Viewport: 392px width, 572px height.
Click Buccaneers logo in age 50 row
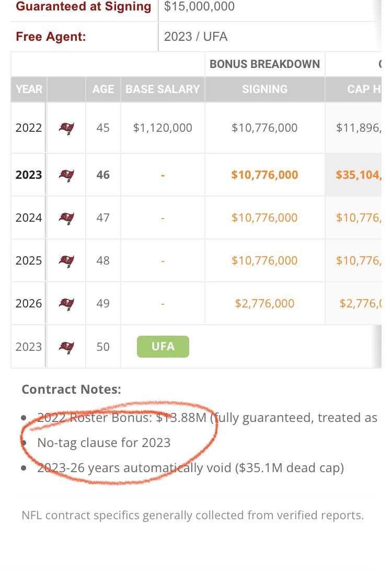coord(66,347)
